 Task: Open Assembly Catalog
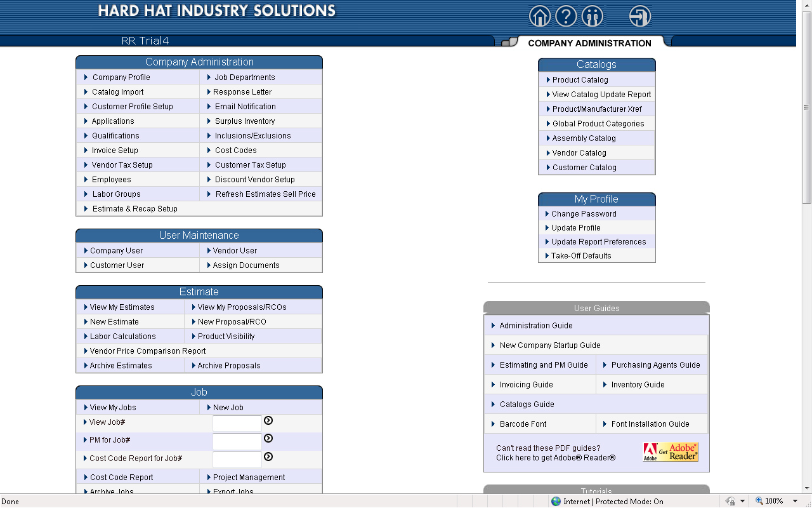(584, 138)
